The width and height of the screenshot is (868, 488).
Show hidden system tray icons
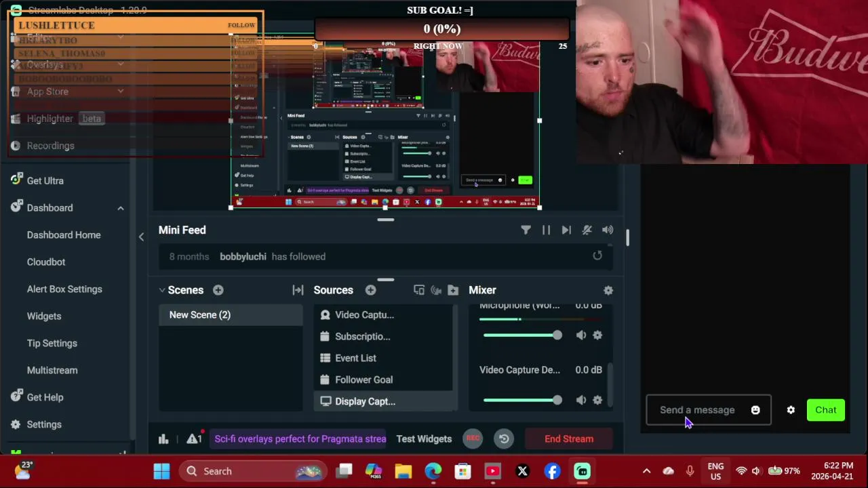click(646, 471)
